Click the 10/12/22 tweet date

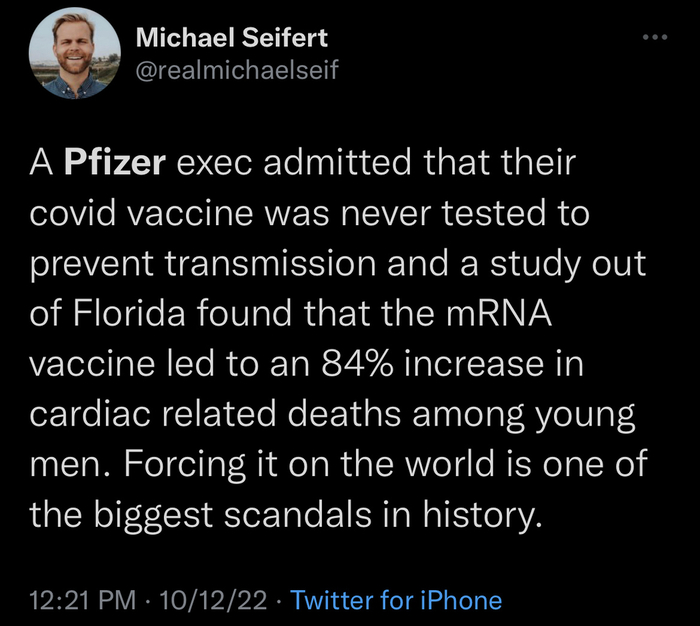pyautogui.click(x=215, y=600)
